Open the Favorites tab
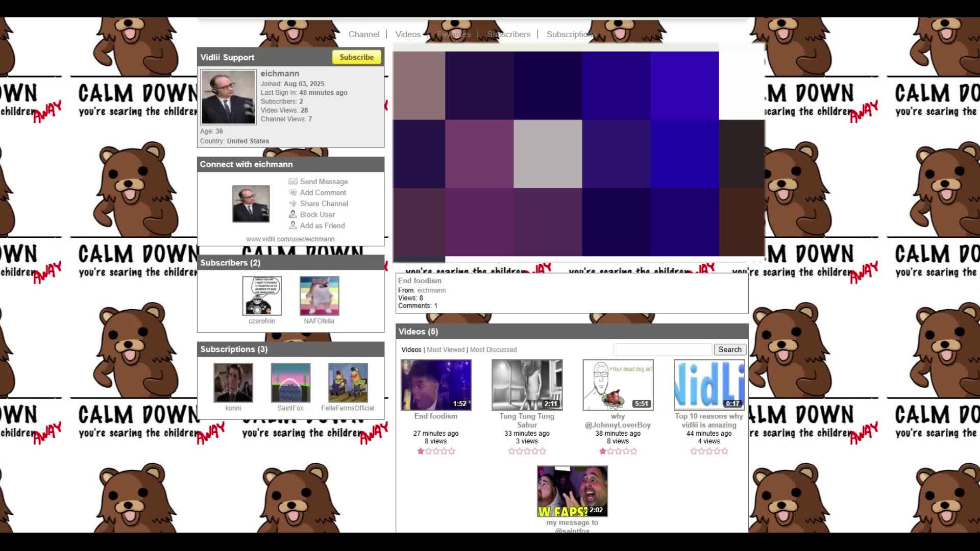Viewport: 980px width, 551px height. click(453, 34)
